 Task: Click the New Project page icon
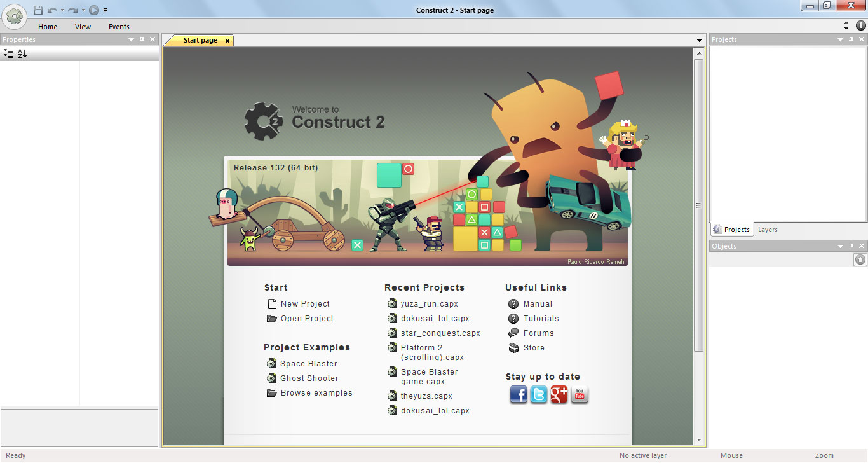click(272, 304)
